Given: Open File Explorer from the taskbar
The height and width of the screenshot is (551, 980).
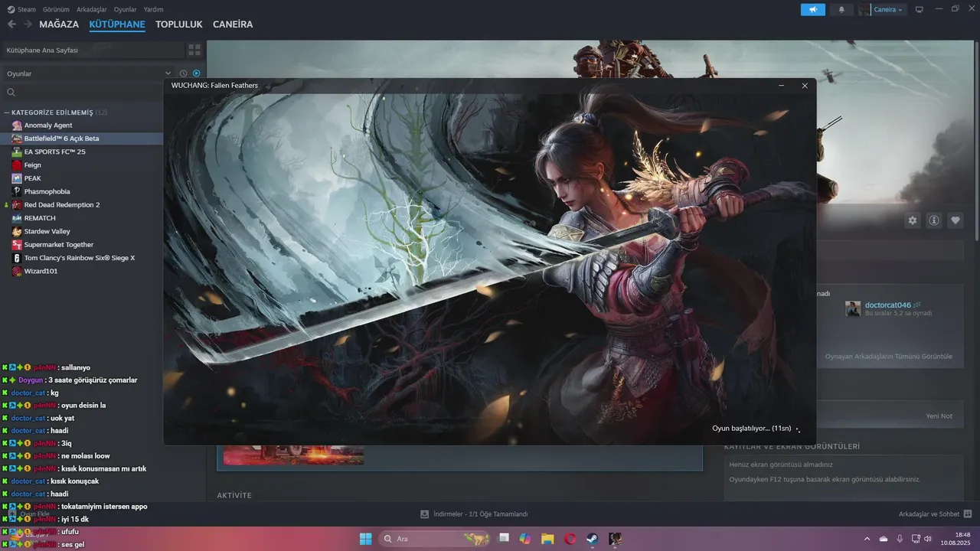Looking at the screenshot, I should point(547,539).
